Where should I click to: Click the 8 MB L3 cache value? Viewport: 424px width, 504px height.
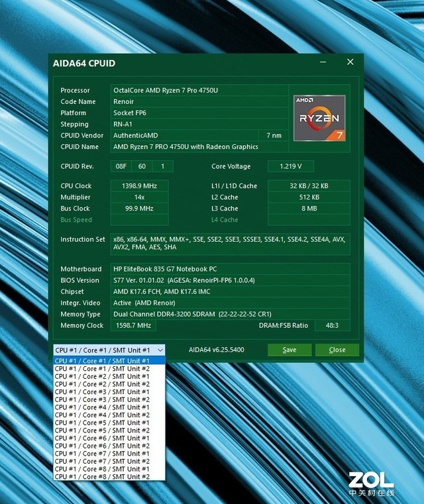tap(309, 208)
